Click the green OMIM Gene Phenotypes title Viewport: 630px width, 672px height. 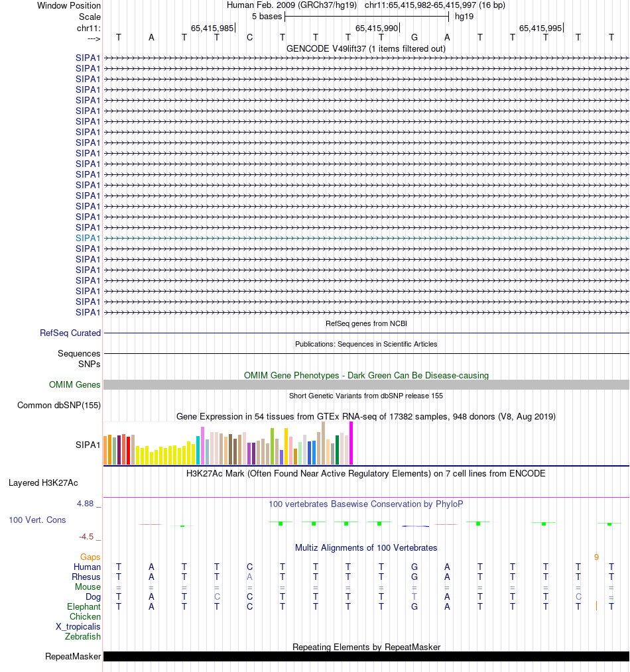[x=366, y=375]
